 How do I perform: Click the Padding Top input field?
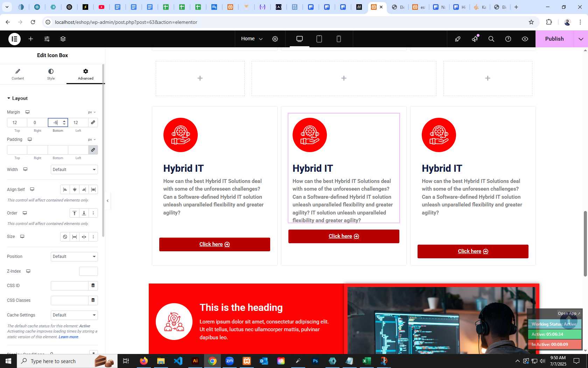17,150
